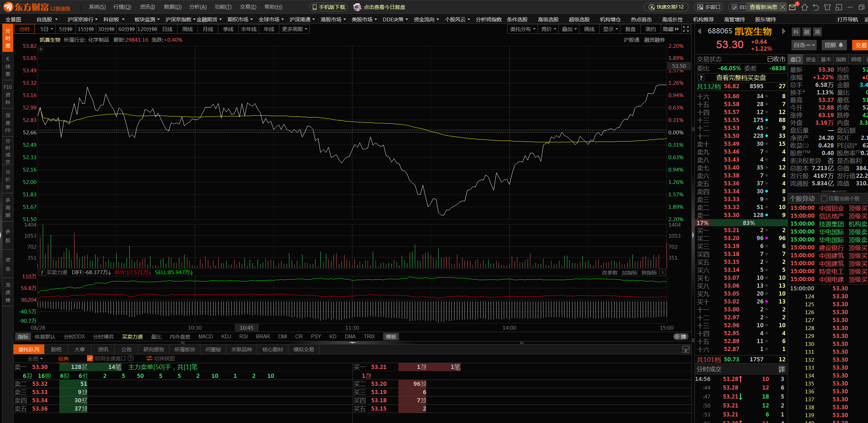
Task: Click the 融 badge
Action: [x=807, y=32]
